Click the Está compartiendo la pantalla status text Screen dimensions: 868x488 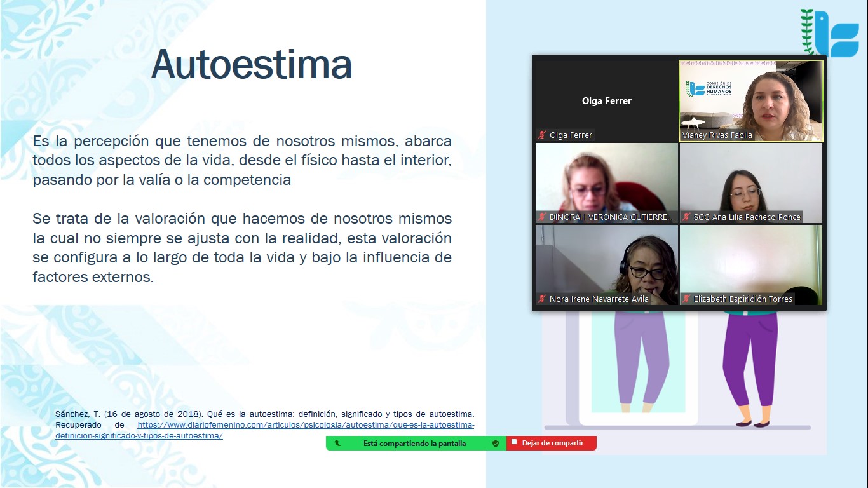click(414, 444)
